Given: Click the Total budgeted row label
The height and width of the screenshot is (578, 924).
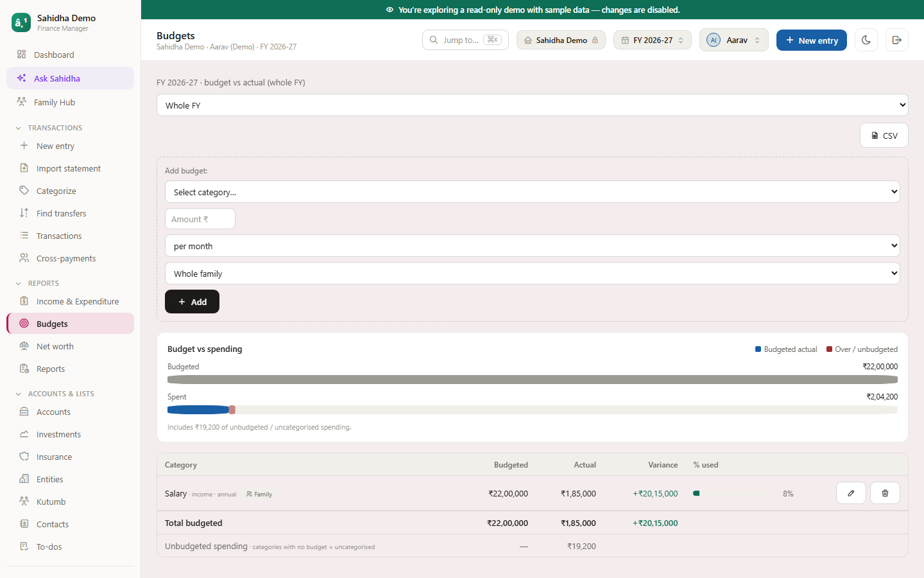Looking at the screenshot, I should [x=194, y=523].
